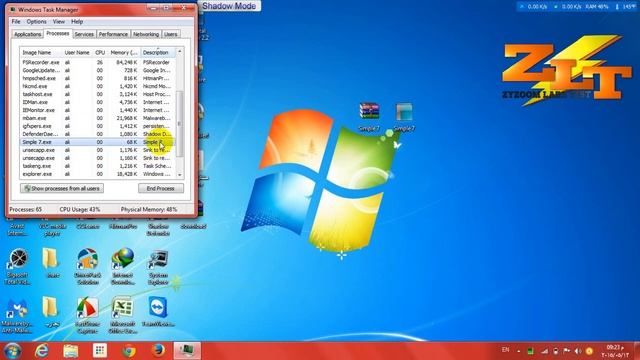This screenshot has width=640, height=360.
Task: Click the Task Manager taskbar button
Action: tap(187, 351)
